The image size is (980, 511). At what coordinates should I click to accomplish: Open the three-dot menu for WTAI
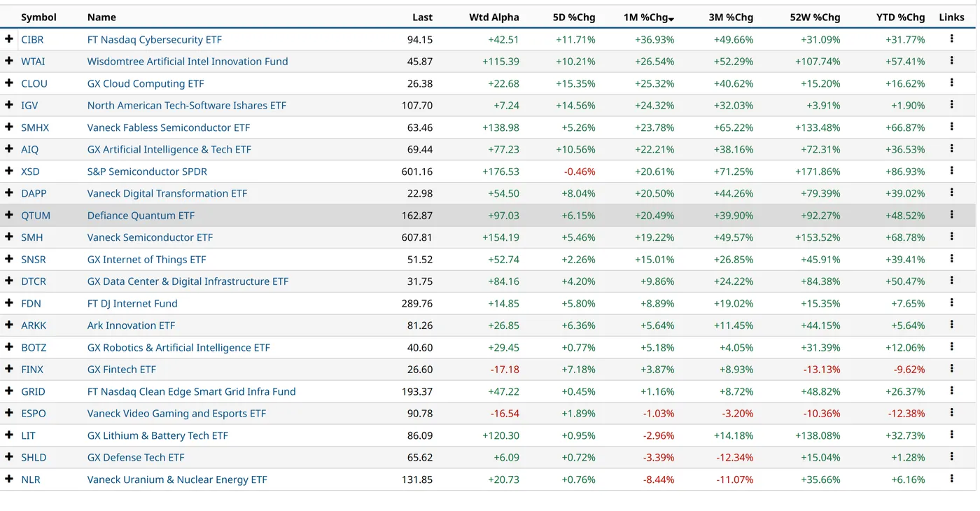(951, 61)
